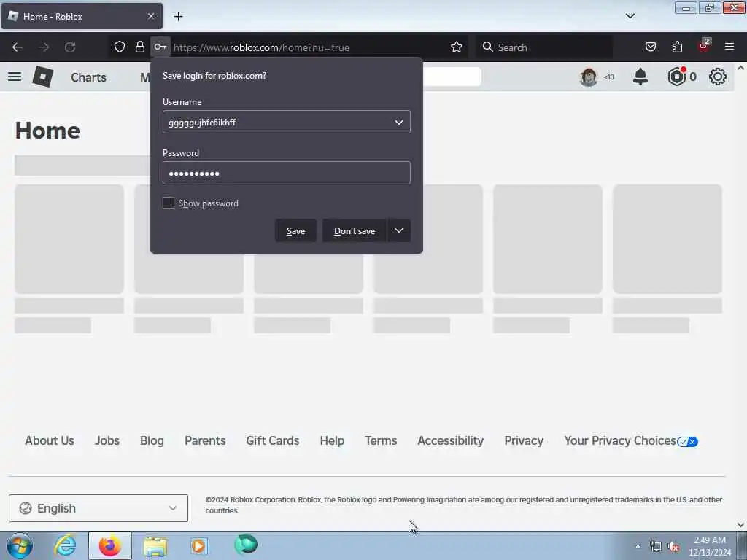Open the Help footer link
The width and height of the screenshot is (747, 560).
click(332, 440)
